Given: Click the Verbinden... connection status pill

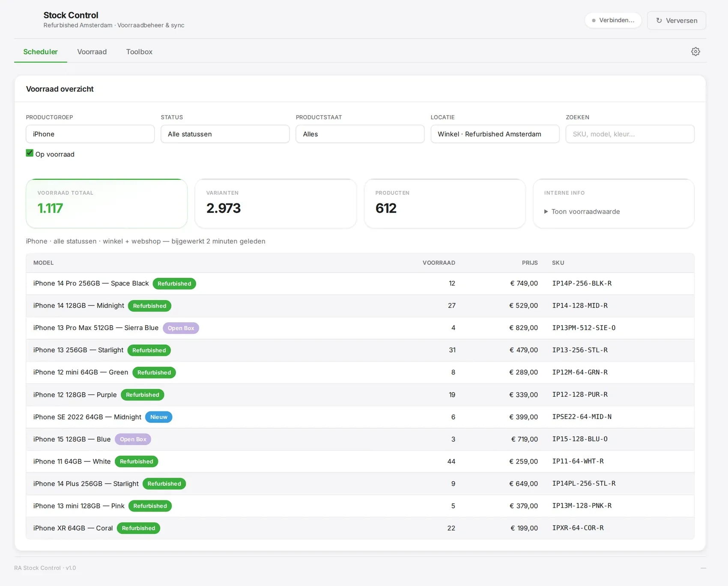Looking at the screenshot, I should 613,20.
